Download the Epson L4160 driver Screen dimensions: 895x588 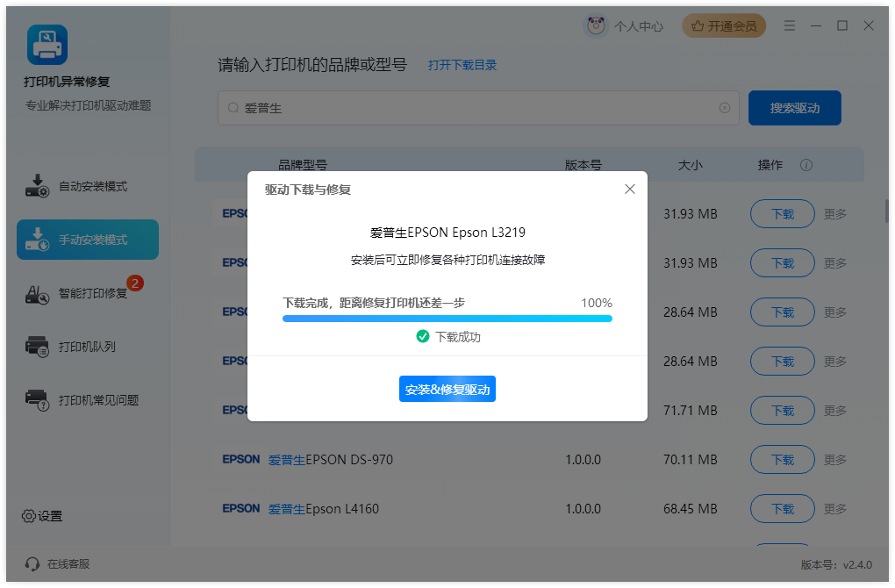pyautogui.click(x=782, y=509)
